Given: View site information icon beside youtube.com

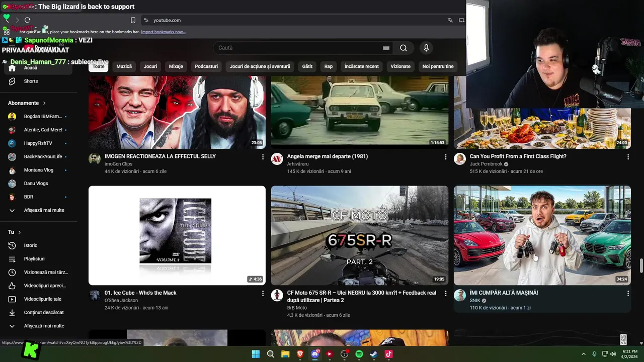Looking at the screenshot, I should point(146,20).
